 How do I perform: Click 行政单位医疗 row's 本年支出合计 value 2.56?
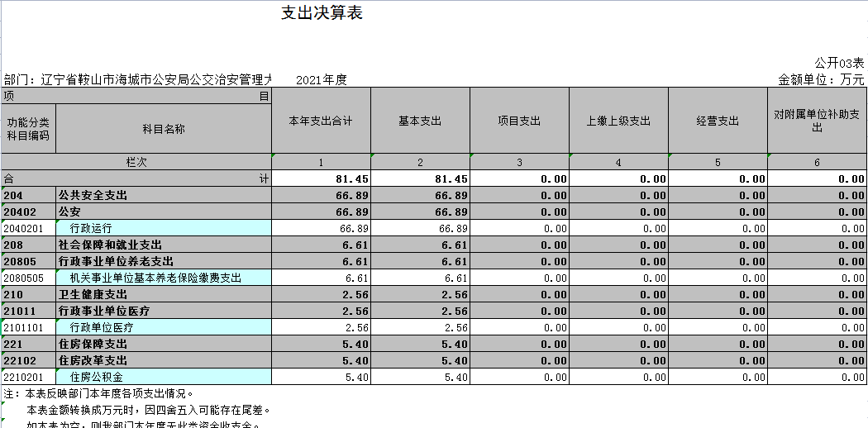tap(321, 328)
